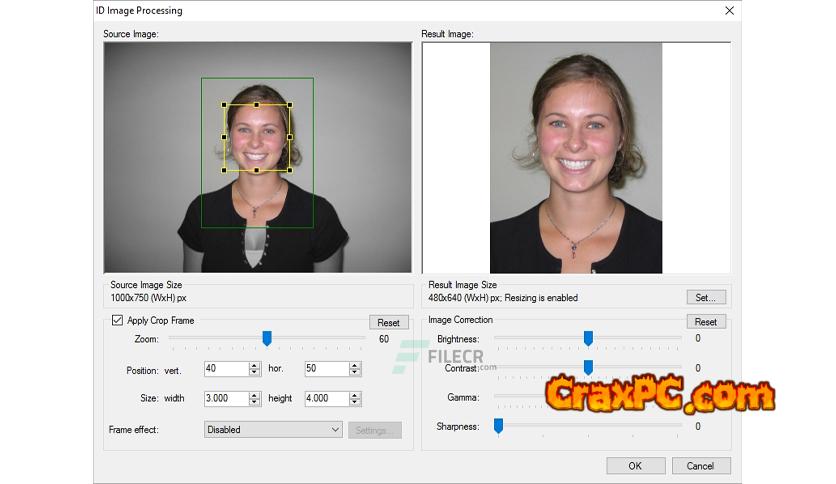This screenshot has height=484, width=836.
Task: Click the Result Image preview
Action: [x=575, y=158]
